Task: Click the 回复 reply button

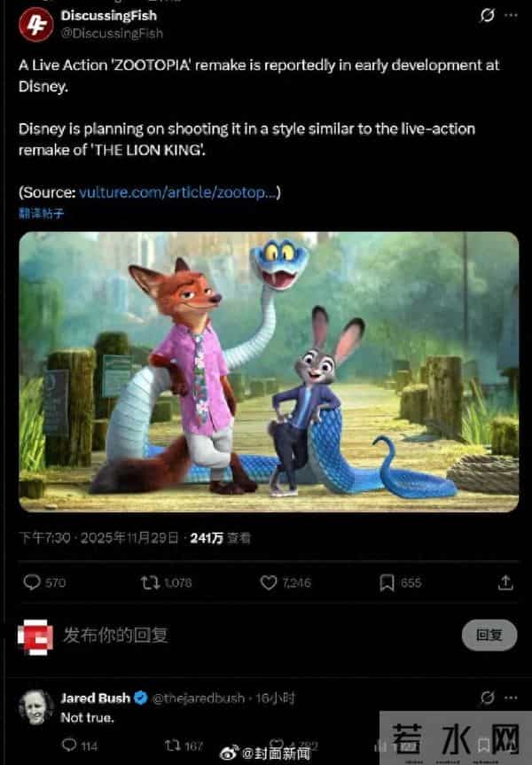Action: tap(489, 635)
